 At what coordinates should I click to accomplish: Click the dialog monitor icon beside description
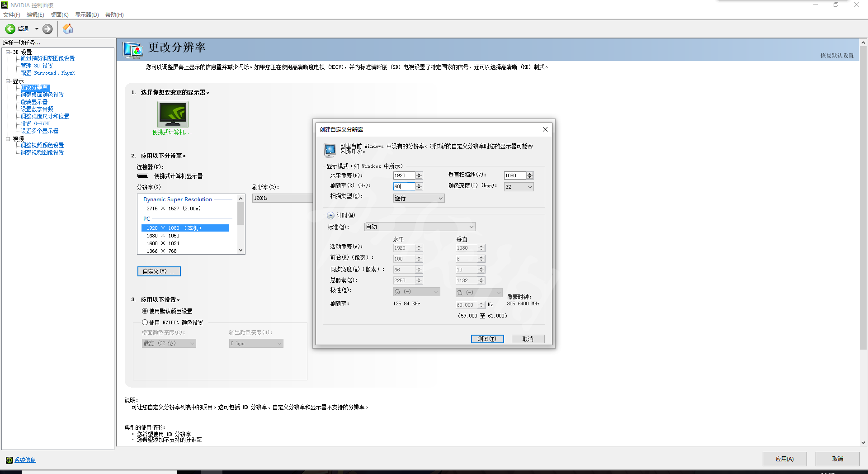tap(330, 150)
